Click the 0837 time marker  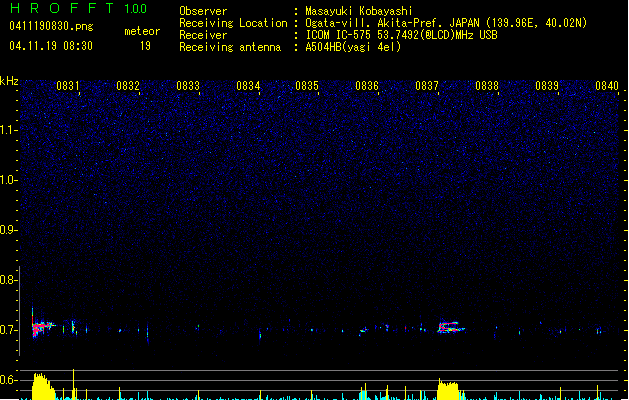pyautogui.click(x=427, y=86)
